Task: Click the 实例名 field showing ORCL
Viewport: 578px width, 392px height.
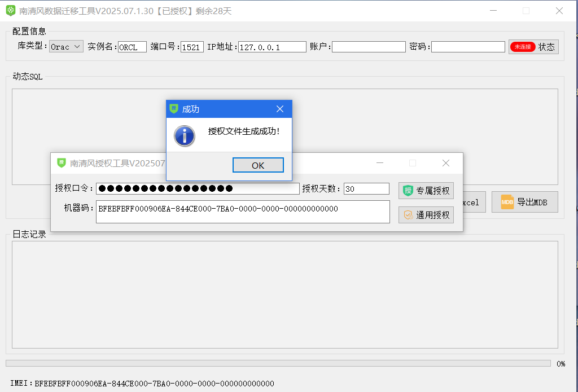Action: point(132,47)
